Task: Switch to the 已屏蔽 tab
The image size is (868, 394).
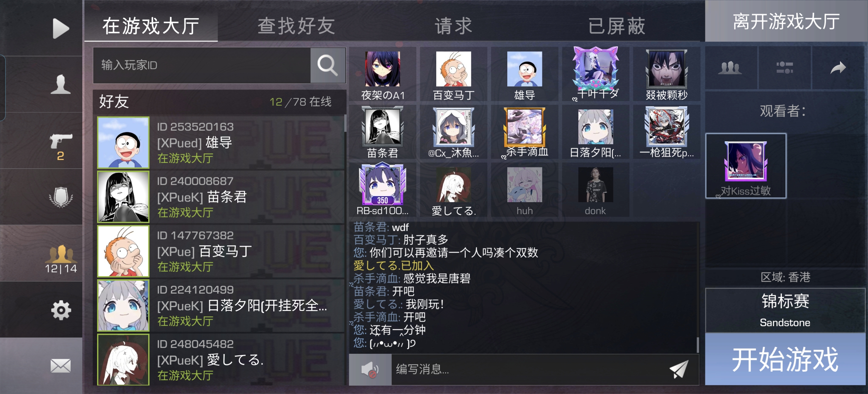Action: pyautogui.click(x=617, y=26)
